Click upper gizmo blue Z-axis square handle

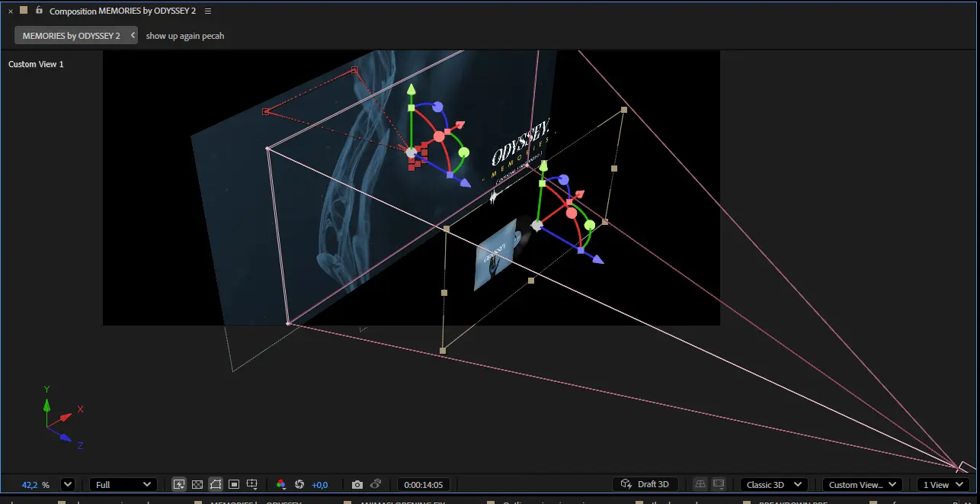450,175
